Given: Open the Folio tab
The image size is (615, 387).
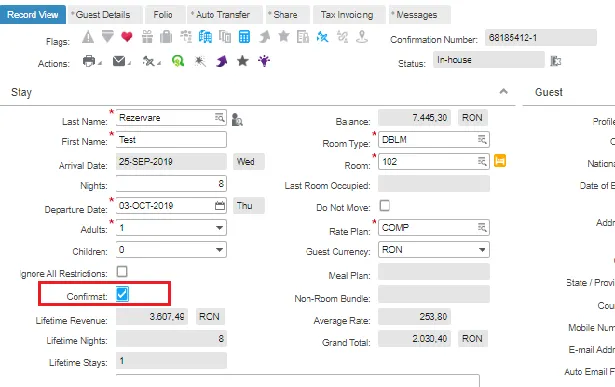Looking at the screenshot, I should [x=165, y=15].
